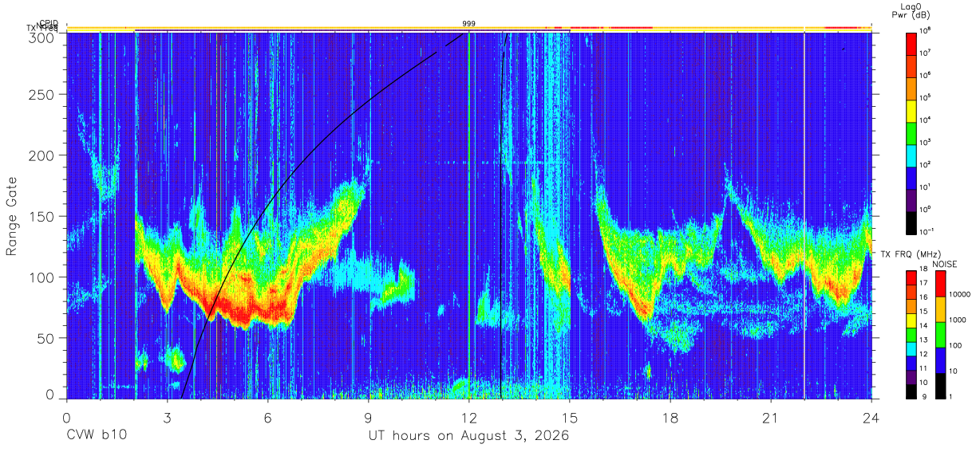980x452 pixels.
Task: Select the 10^4 label on power colorbar
Action: point(926,119)
